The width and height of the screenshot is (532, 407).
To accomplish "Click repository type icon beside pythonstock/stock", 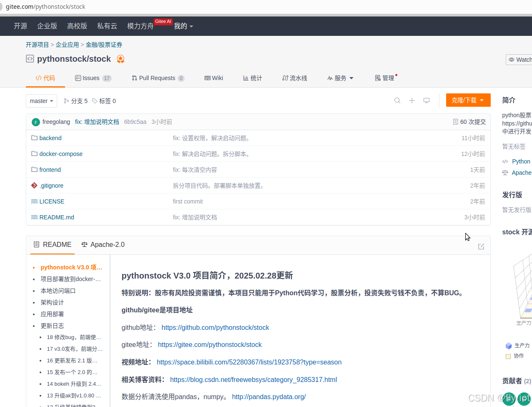I will [30, 59].
